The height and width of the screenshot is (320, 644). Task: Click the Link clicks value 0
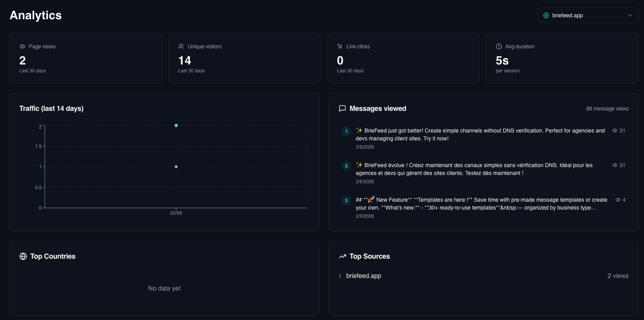tap(340, 61)
